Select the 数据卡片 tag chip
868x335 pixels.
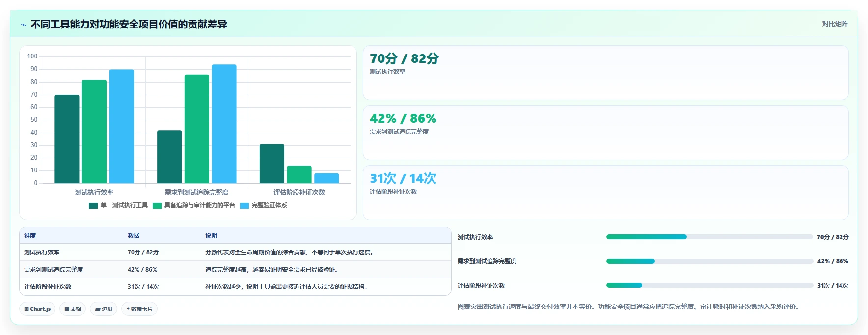click(139, 309)
